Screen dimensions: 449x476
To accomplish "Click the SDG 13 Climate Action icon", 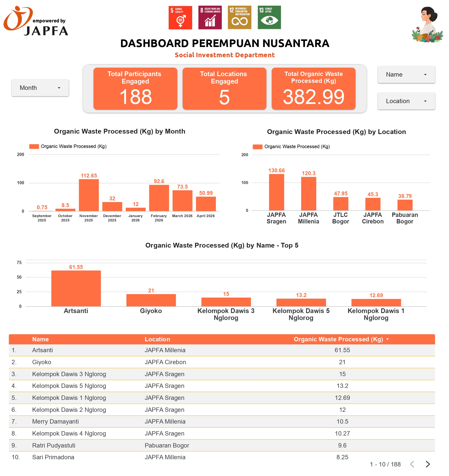I will coord(269,17).
